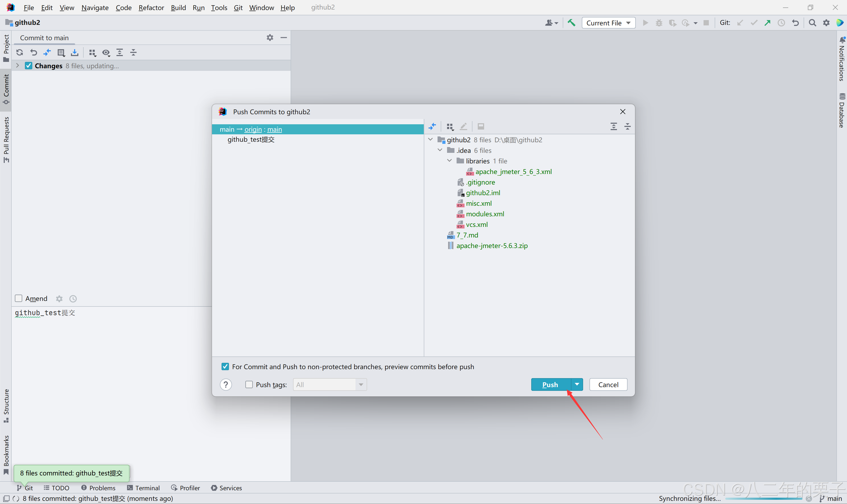
Task: Click the Changelists icon in Commit toolbar
Action: pyautogui.click(x=61, y=52)
